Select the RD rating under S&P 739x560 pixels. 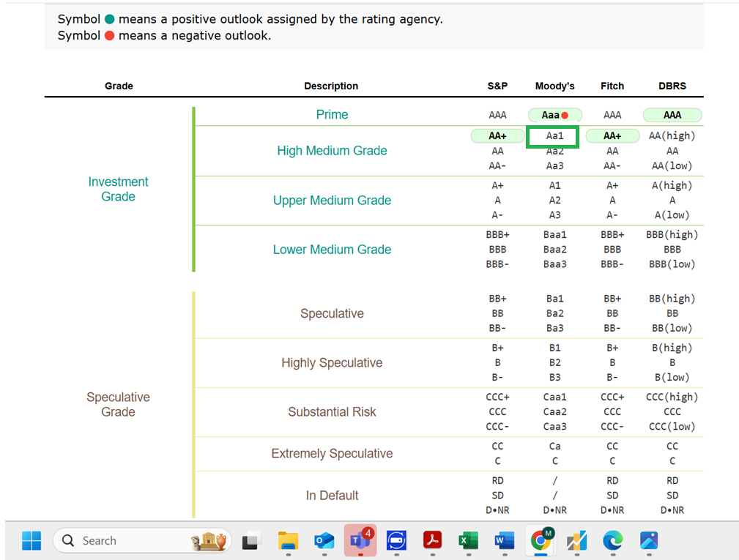coord(497,480)
